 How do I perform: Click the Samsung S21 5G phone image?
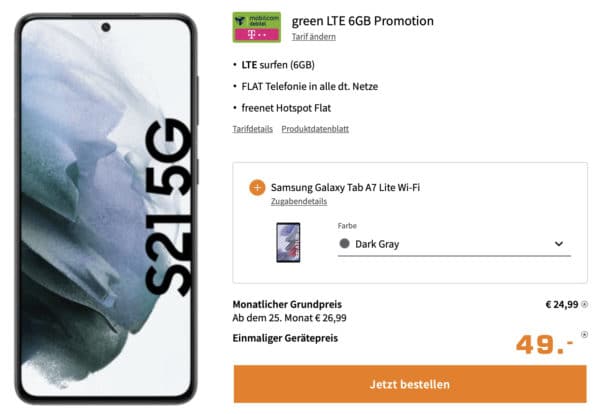tap(106, 209)
